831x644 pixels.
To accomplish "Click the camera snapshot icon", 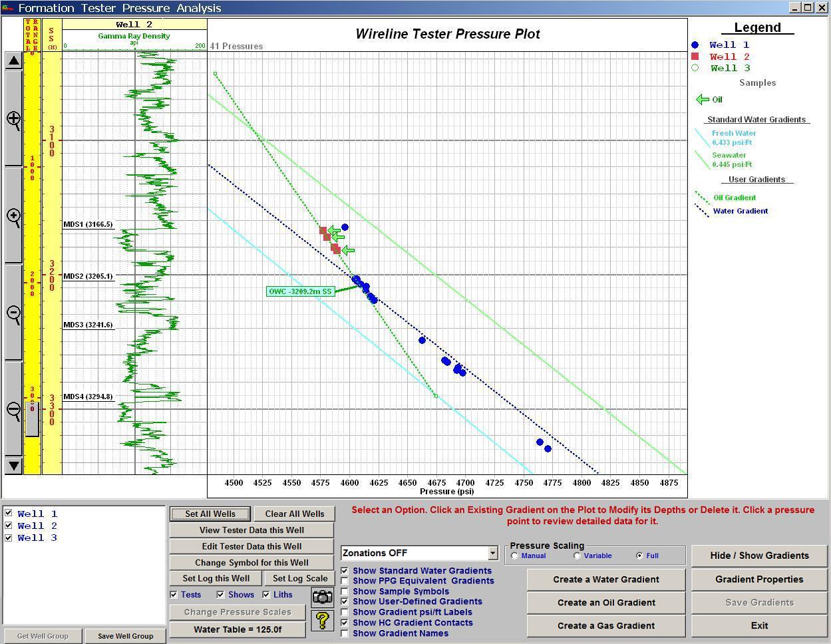I will tap(323, 597).
